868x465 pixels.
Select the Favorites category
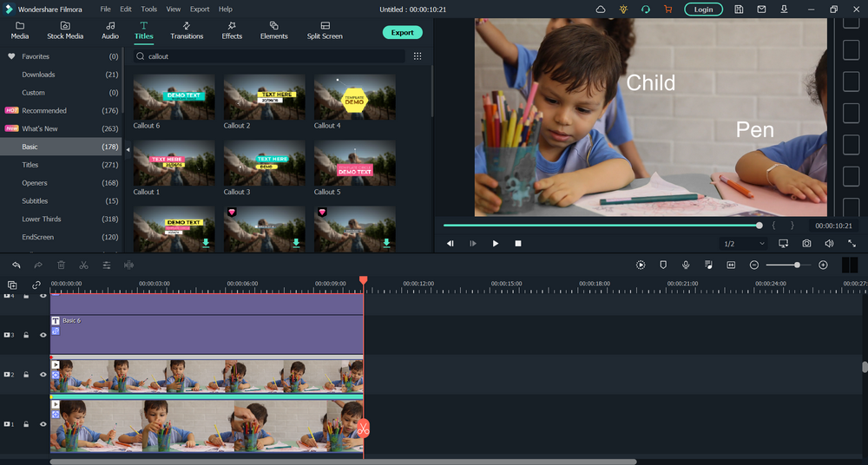61,56
